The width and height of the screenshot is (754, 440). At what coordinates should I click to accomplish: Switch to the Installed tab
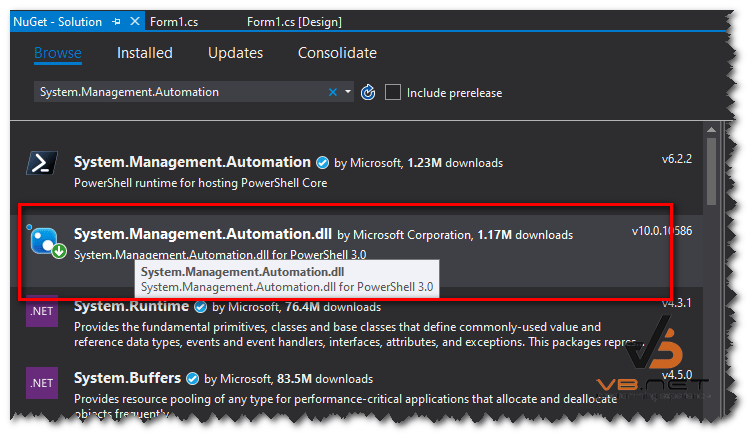(145, 53)
